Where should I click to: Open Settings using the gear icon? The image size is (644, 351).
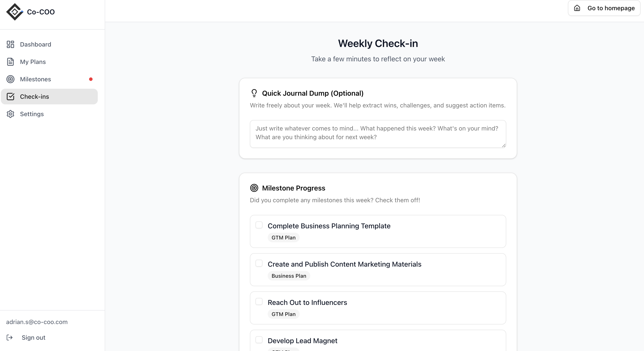[x=10, y=114]
